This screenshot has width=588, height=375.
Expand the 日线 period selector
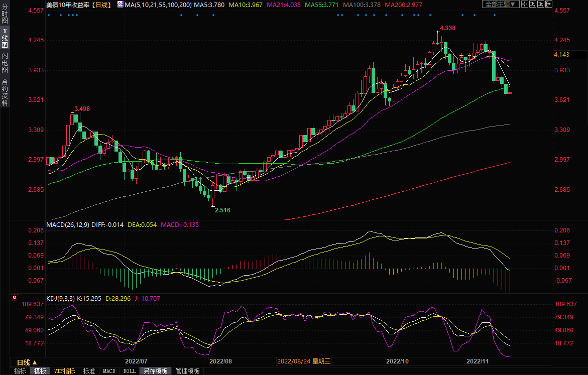tap(27, 362)
